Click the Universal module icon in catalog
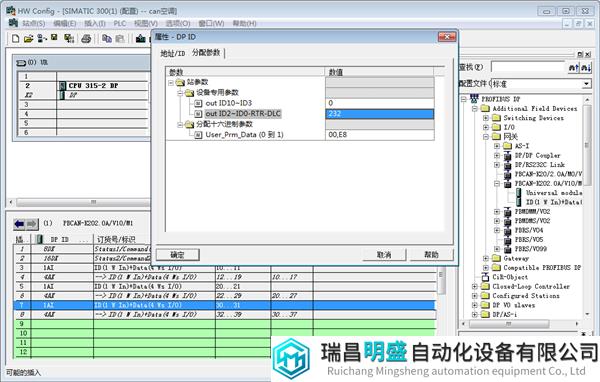This screenshot has width=600, height=382. coord(518,193)
